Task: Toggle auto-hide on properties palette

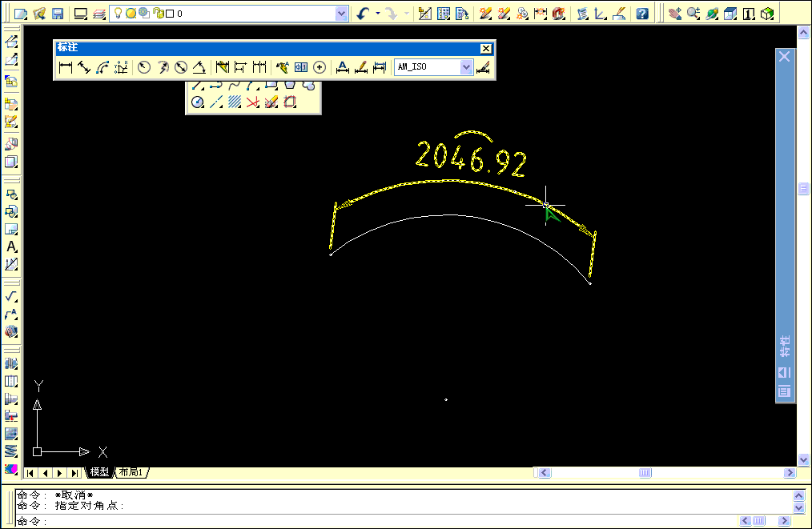Action: (785, 372)
